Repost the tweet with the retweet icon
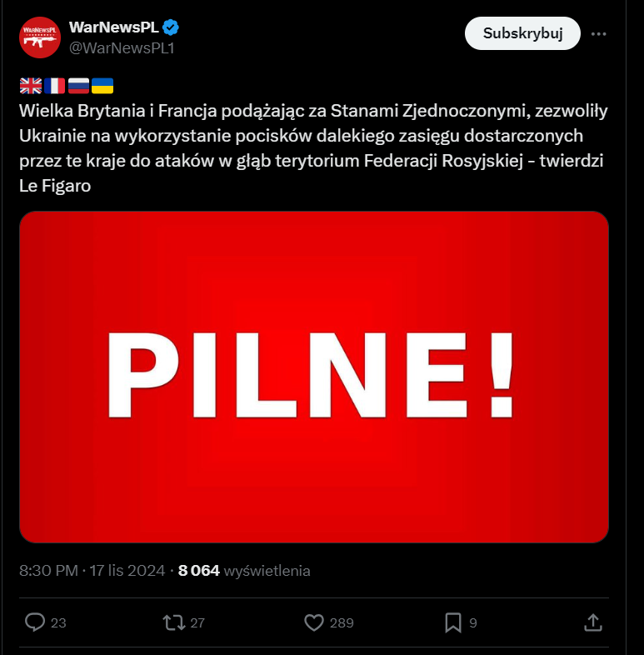This screenshot has height=655, width=644. (x=173, y=622)
